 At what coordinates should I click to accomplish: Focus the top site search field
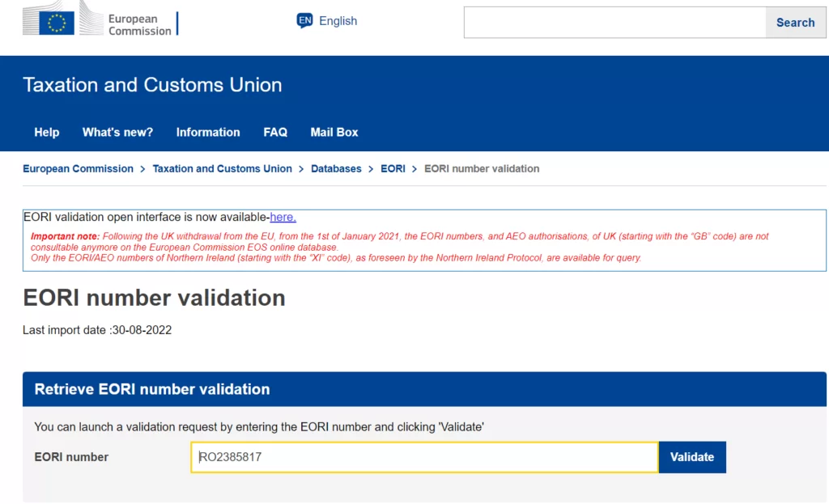tap(614, 23)
